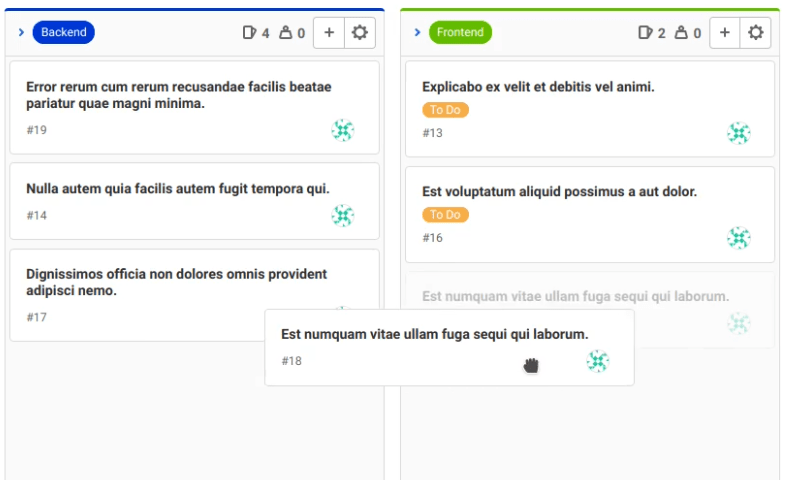Click the blue Backend label
Image resolution: width=791 pixels, height=480 pixels.
coord(64,33)
